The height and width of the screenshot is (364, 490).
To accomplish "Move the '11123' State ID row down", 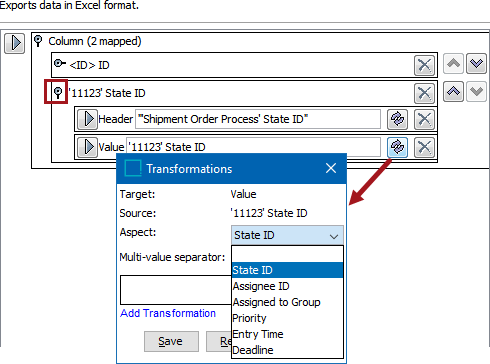I will coord(476,91).
